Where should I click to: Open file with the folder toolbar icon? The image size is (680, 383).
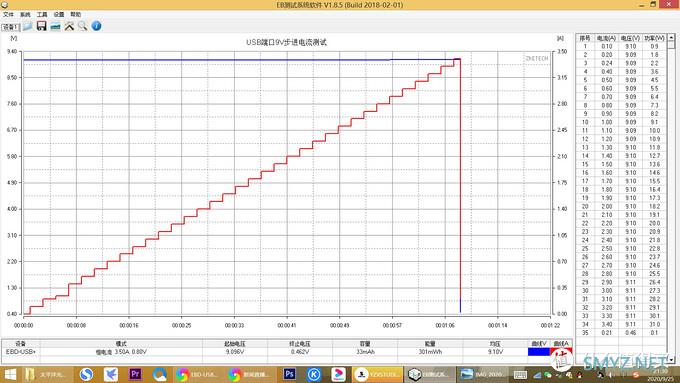coord(27,26)
